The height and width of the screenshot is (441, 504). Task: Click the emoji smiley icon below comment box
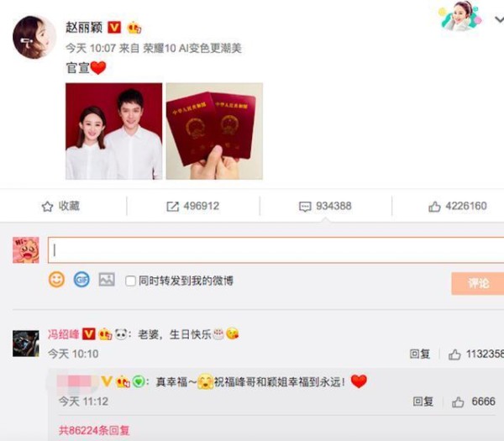click(56, 280)
